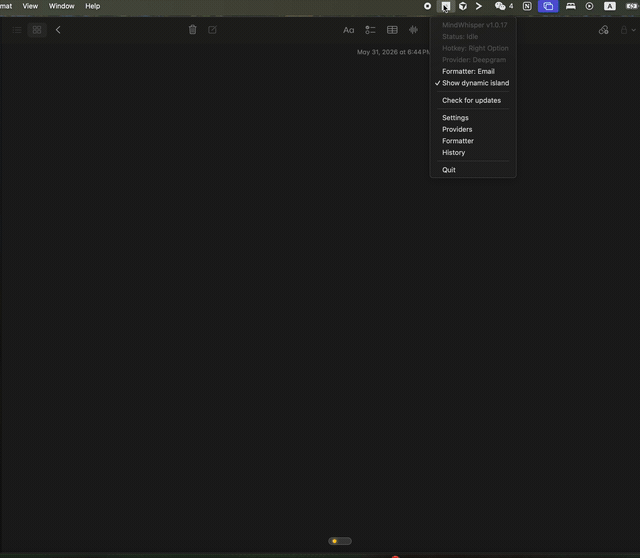Viewport: 640px width, 558px height.
Task: Check the battery status icon
Action: click(x=631, y=6)
